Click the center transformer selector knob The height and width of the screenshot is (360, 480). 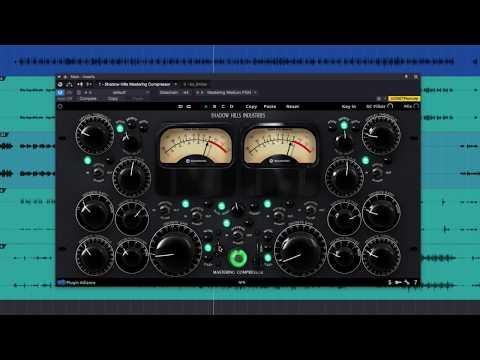tap(237, 209)
